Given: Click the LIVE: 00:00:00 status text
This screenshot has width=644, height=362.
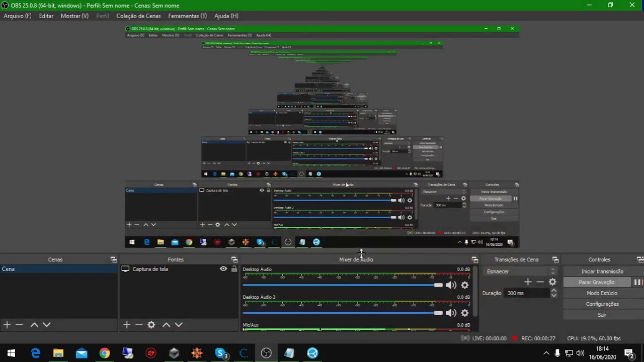Looking at the screenshot, I should (489, 338).
